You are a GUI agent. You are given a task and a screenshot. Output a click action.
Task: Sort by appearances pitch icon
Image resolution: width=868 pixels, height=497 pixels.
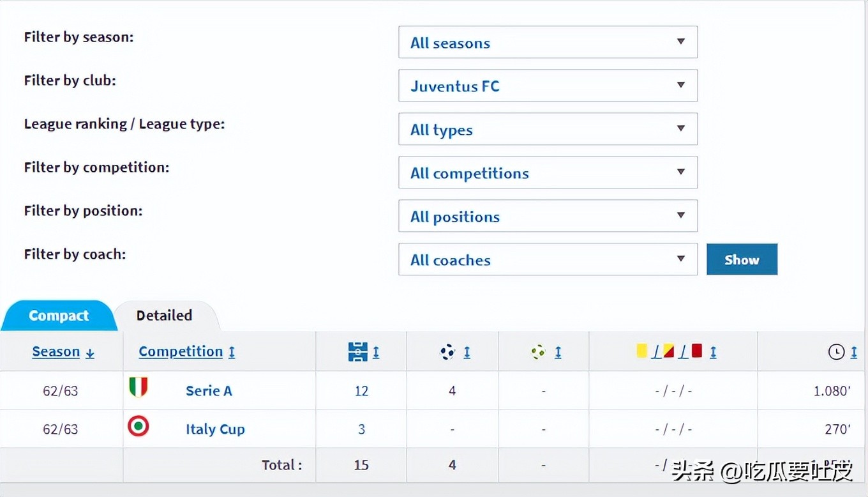[357, 351]
